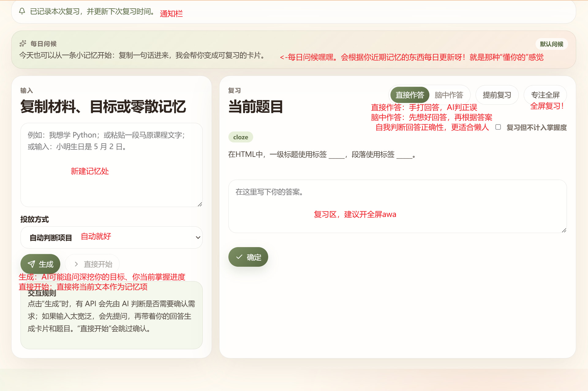Image resolution: width=588 pixels, height=391 pixels.
Task: Click the 提前复习 button
Action: [497, 95]
